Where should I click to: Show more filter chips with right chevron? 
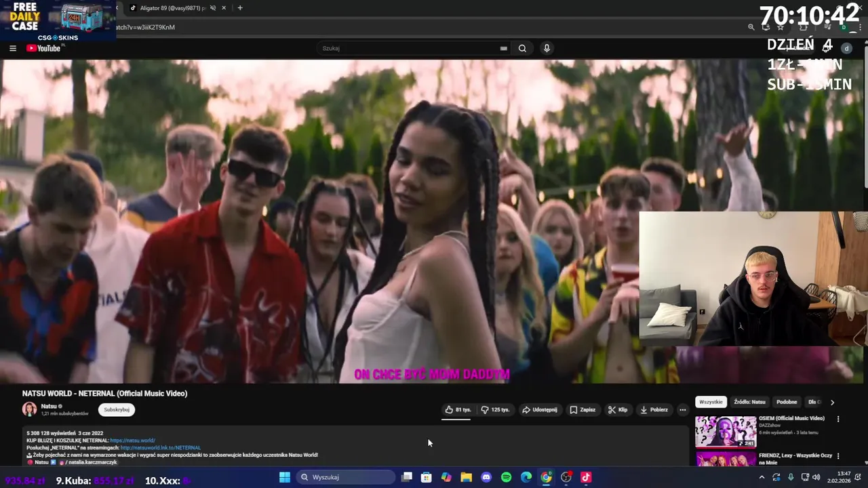coord(832,402)
